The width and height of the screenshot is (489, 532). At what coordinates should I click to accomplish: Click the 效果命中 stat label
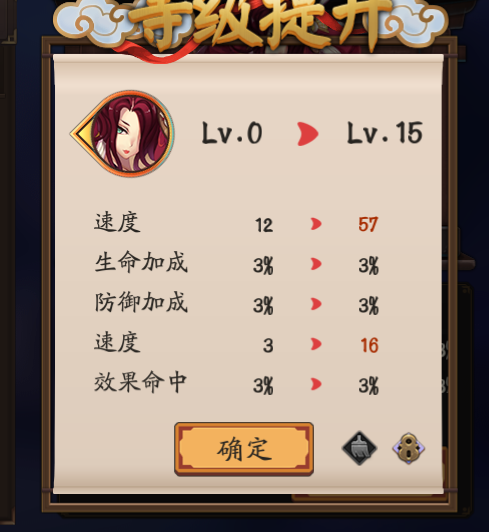click(140, 382)
